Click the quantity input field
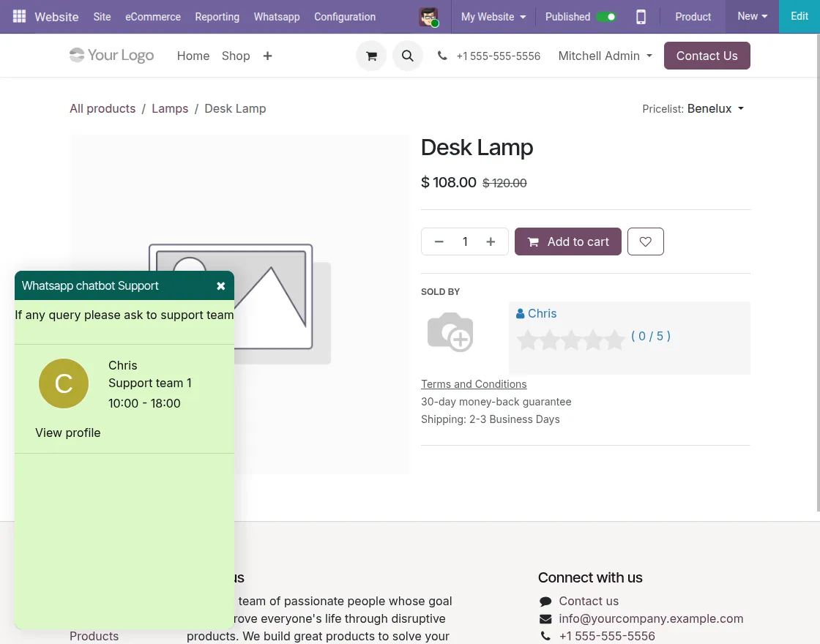The height and width of the screenshot is (644, 820). [x=465, y=241]
